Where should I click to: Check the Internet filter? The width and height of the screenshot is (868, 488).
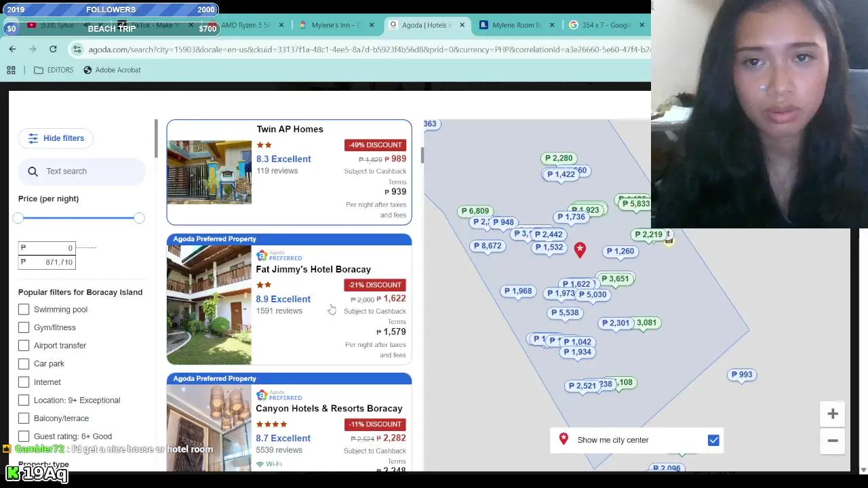(24, 382)
